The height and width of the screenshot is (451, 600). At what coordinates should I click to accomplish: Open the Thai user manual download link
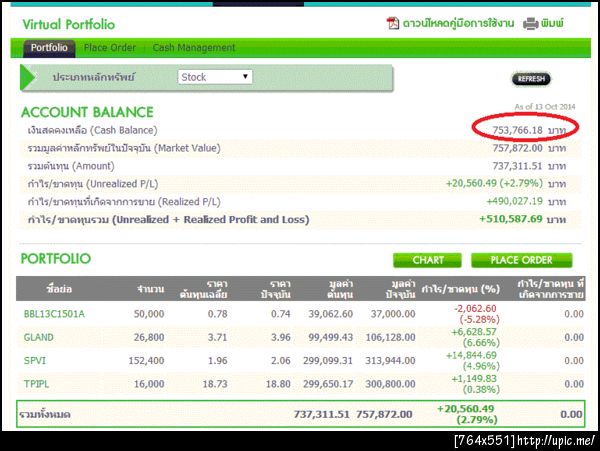click(x=458, y=24)
